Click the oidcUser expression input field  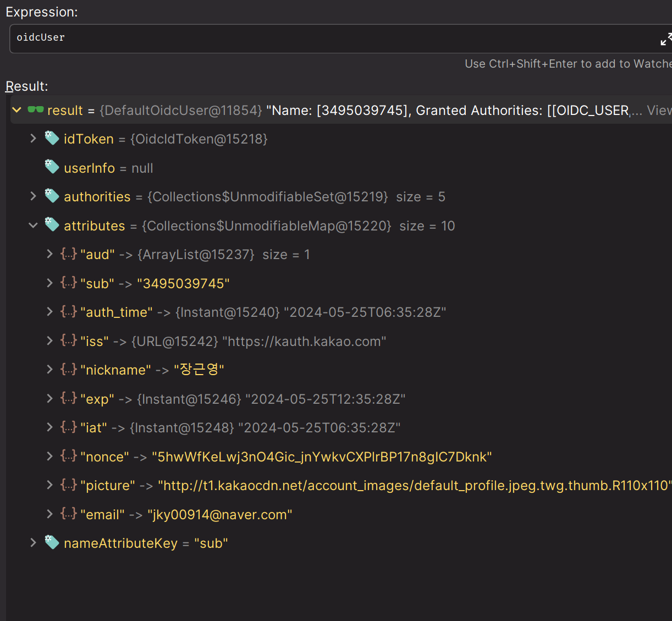[x=330, y=38]
